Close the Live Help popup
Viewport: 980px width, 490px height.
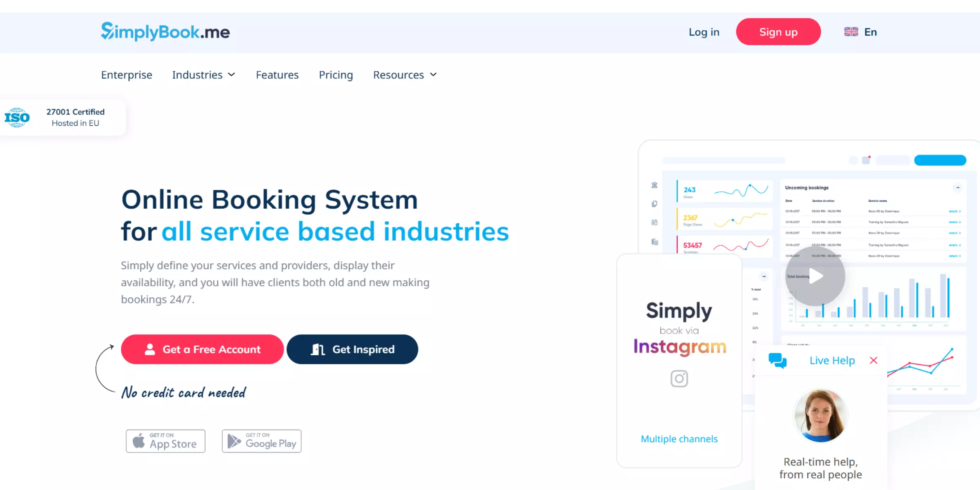pyautogui.click(x=873, y=361)
